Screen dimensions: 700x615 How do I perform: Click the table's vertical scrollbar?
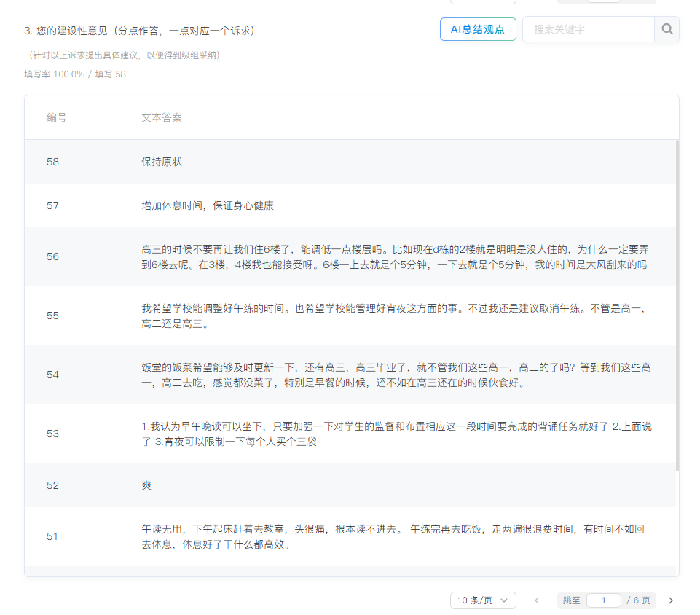[x=677, y=305]
